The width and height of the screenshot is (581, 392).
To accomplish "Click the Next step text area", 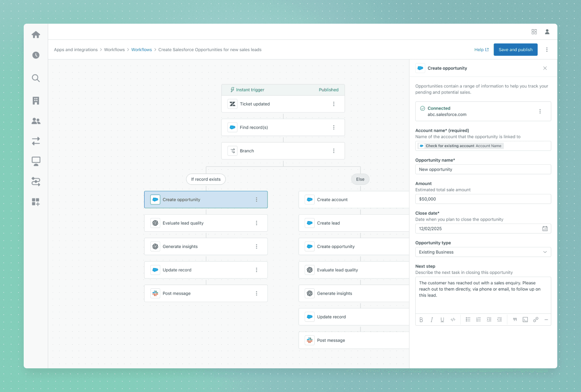I will 483,295.
